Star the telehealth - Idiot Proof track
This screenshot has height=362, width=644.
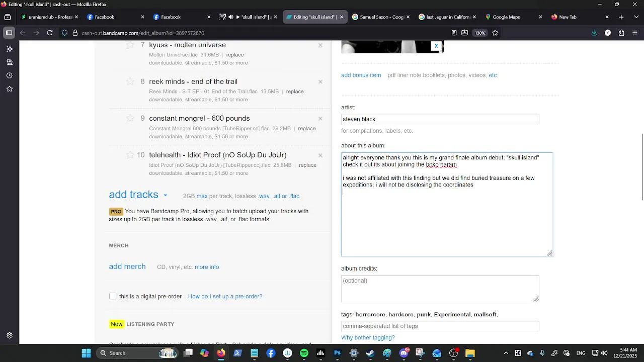tap(130, 155)
